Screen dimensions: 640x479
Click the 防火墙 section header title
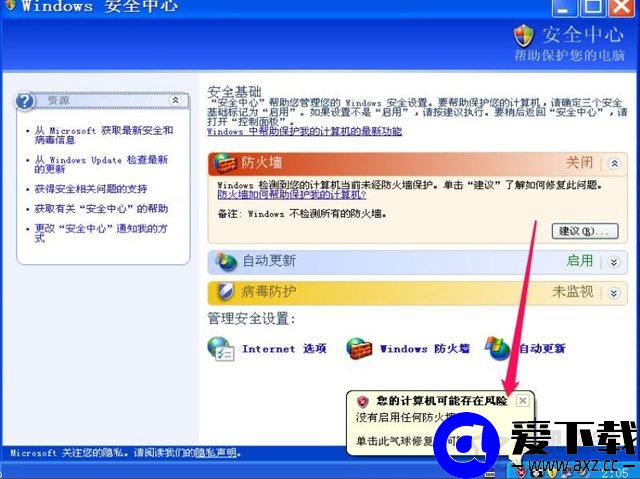point(262,163)
